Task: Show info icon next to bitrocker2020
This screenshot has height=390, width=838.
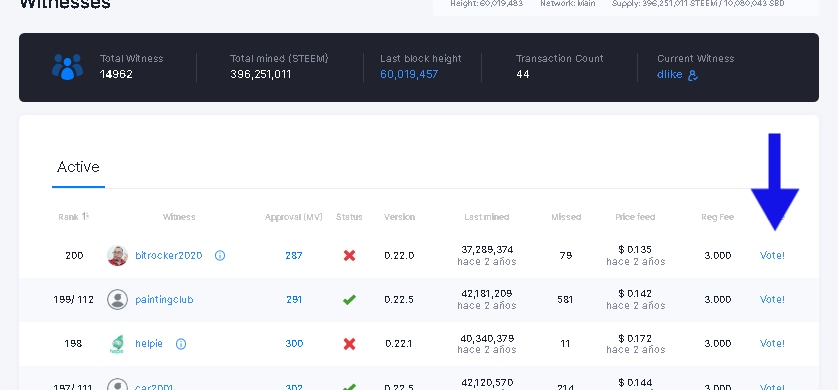Action: [220, 255]
